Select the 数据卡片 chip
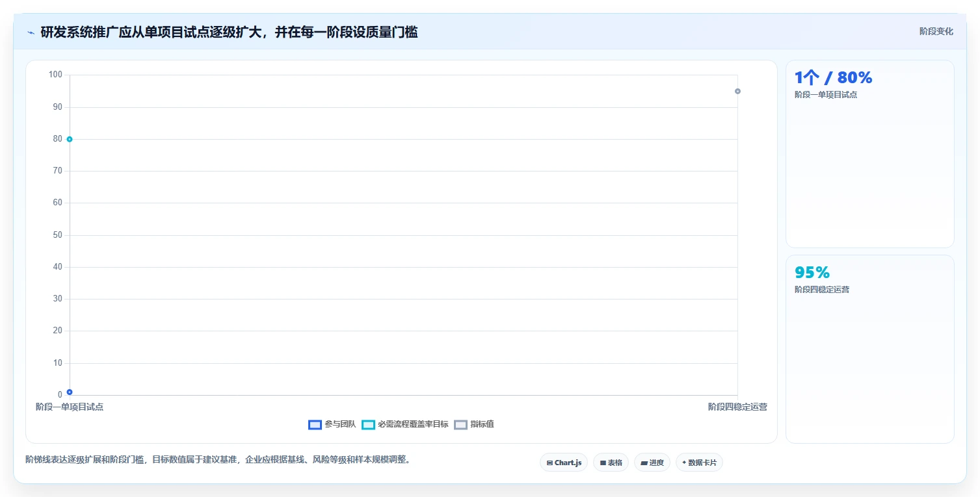 (699, 463)
